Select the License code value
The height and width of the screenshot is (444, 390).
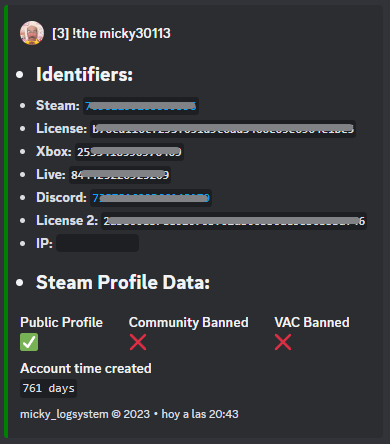(x=223, y=129)
